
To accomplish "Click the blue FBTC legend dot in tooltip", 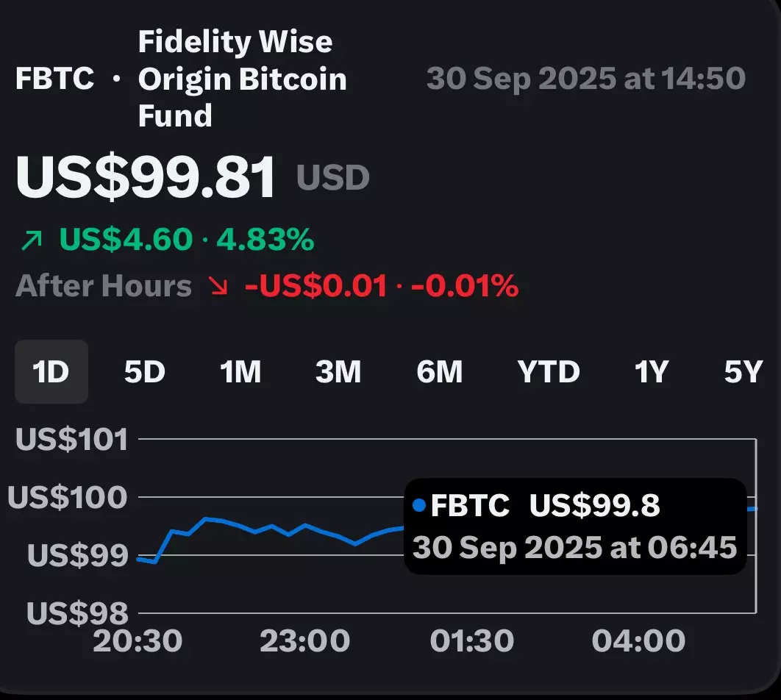I will (420, 505).
